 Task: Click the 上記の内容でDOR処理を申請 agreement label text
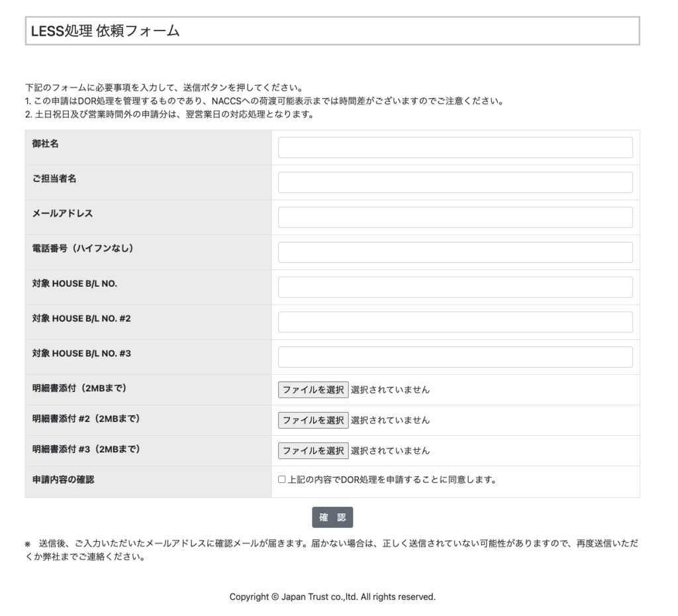click(x=392, y=480)
